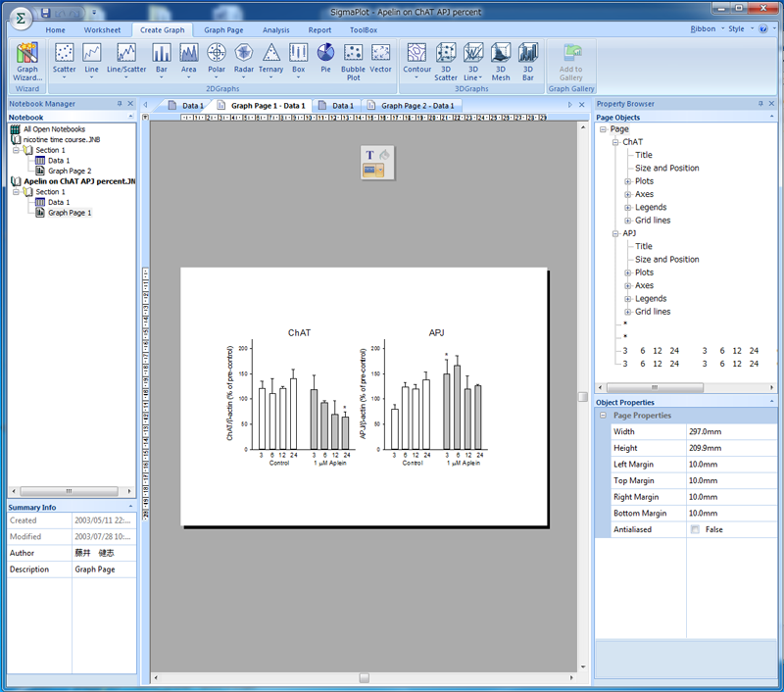Open the Style dropdown menu
Image resolution: width=784 pixels, height=692 pixels.
739,29
